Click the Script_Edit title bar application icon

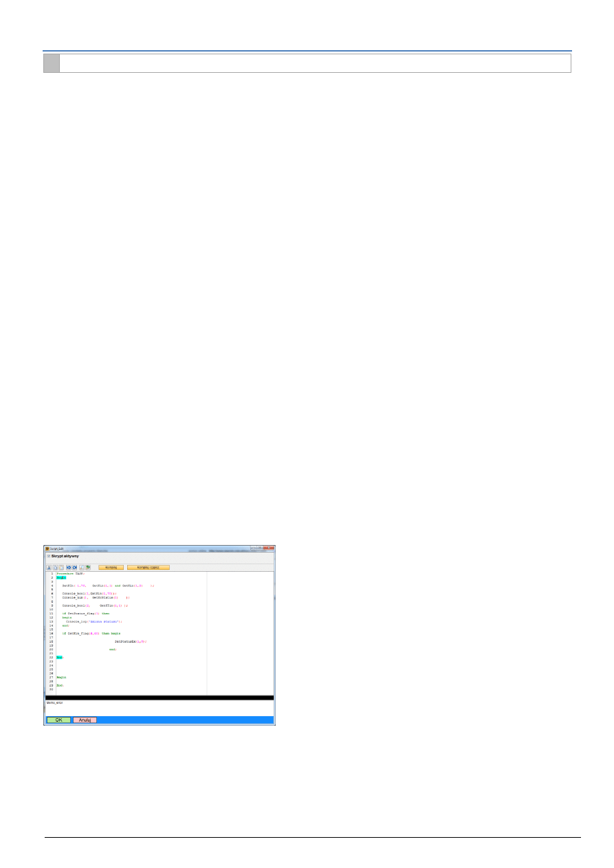tap(47, 548)
